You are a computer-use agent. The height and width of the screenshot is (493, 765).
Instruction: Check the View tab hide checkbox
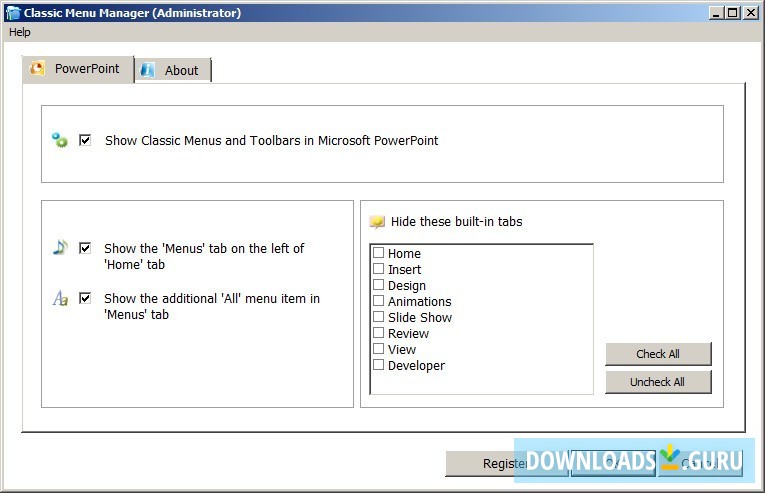[x=378, y=349]
